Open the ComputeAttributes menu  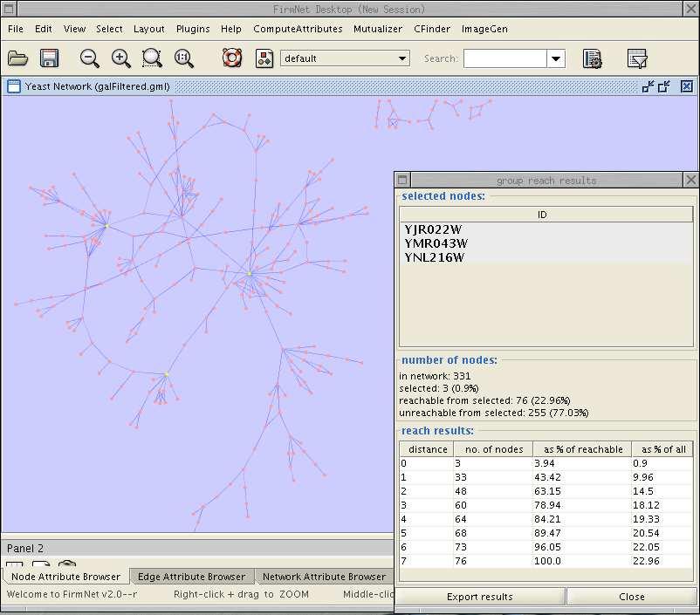tap(298, 29)
